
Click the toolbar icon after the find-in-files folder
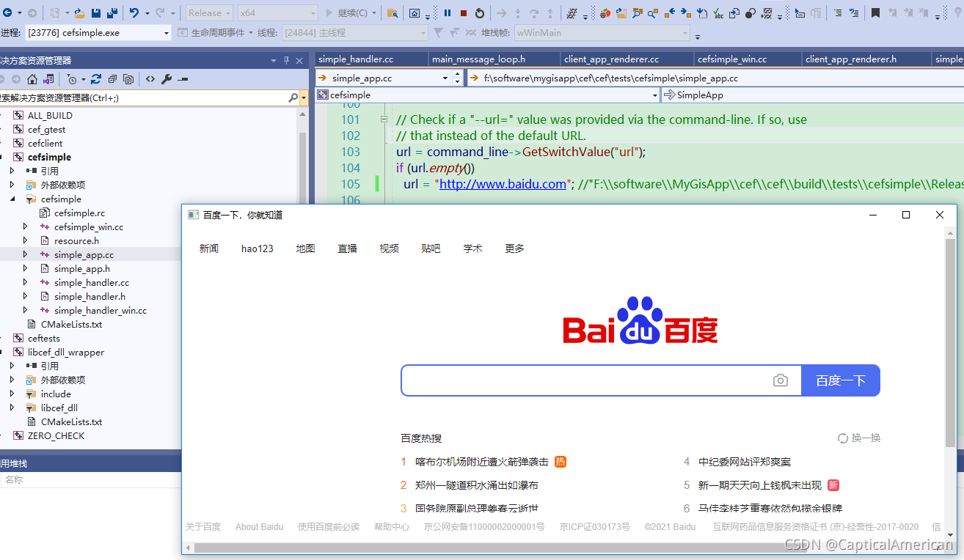click(415, 12)
